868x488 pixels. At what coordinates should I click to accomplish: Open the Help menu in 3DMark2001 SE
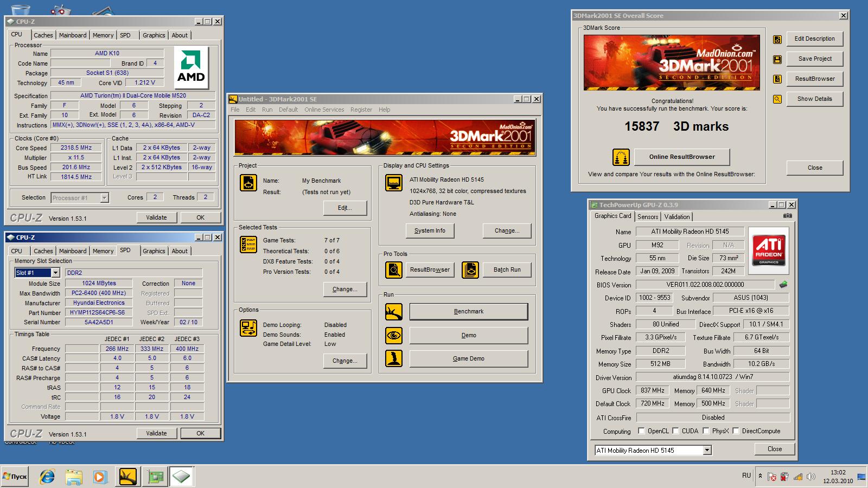384,110
